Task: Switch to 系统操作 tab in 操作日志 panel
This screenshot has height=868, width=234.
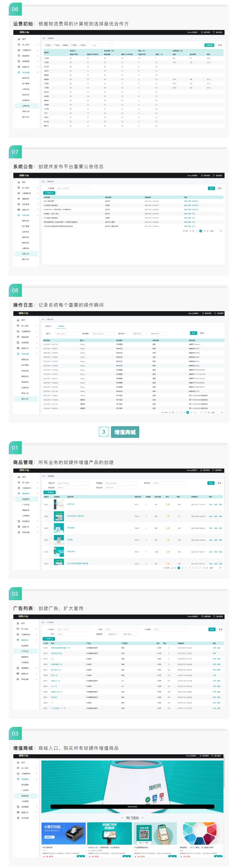Action: (61, 326)
